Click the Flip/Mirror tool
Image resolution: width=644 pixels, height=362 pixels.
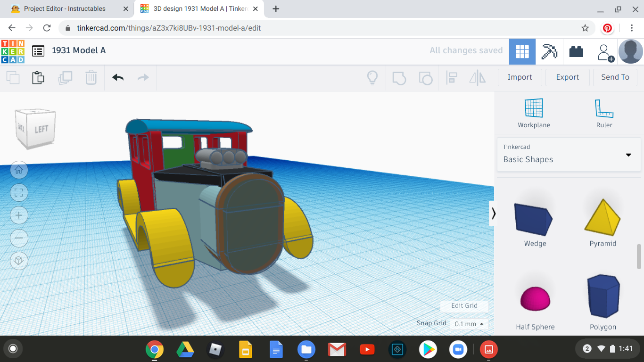(477, 77)
